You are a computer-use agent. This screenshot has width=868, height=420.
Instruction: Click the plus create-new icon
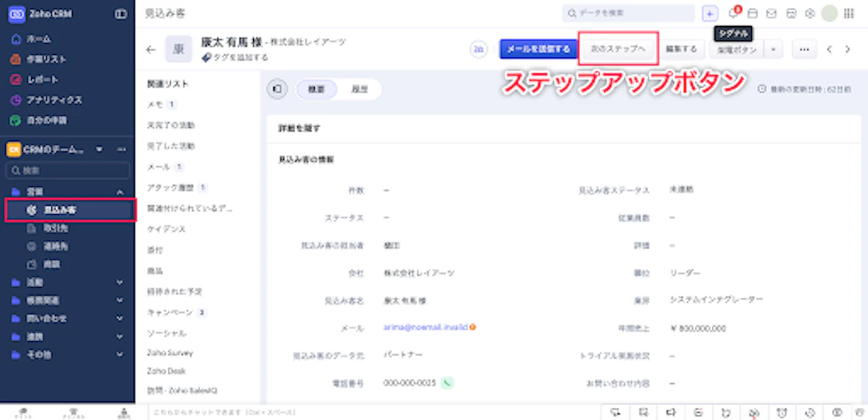[x=710, y=13]
